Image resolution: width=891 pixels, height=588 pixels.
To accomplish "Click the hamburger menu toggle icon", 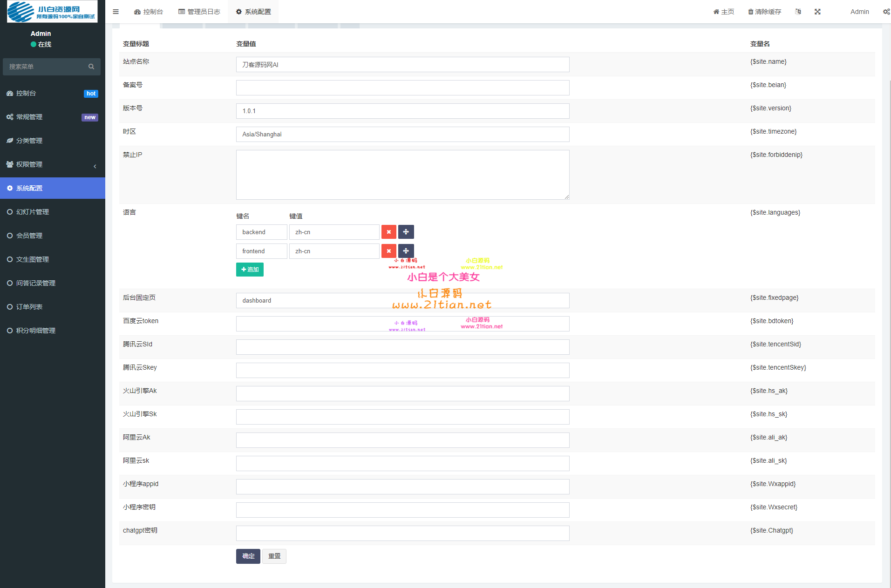I will [x=116, y=12].
